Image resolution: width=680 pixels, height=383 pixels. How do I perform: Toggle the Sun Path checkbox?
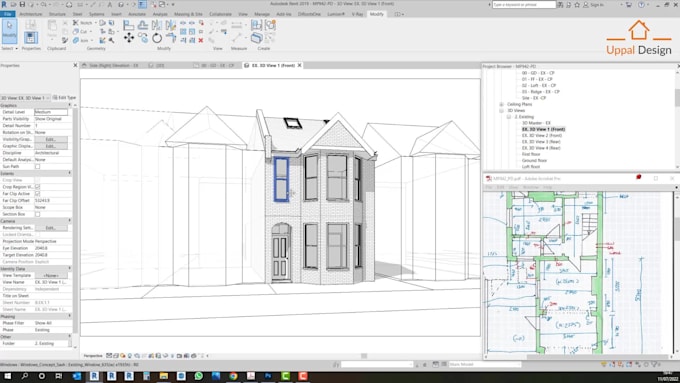37,167
